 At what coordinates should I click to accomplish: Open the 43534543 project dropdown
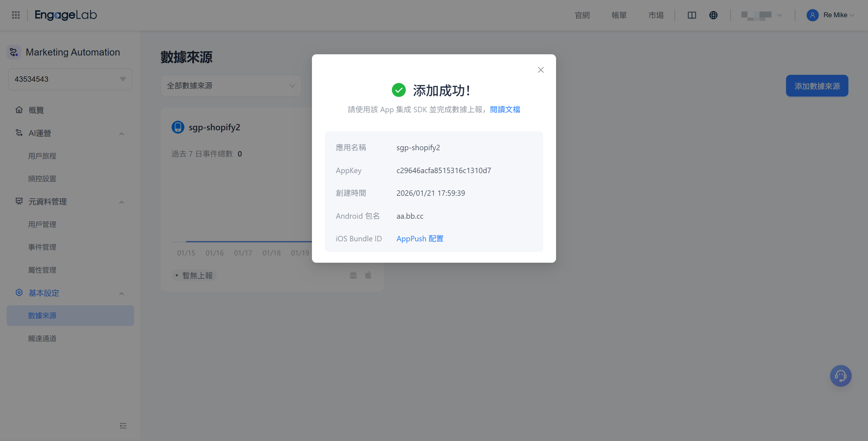coord(70,79)
